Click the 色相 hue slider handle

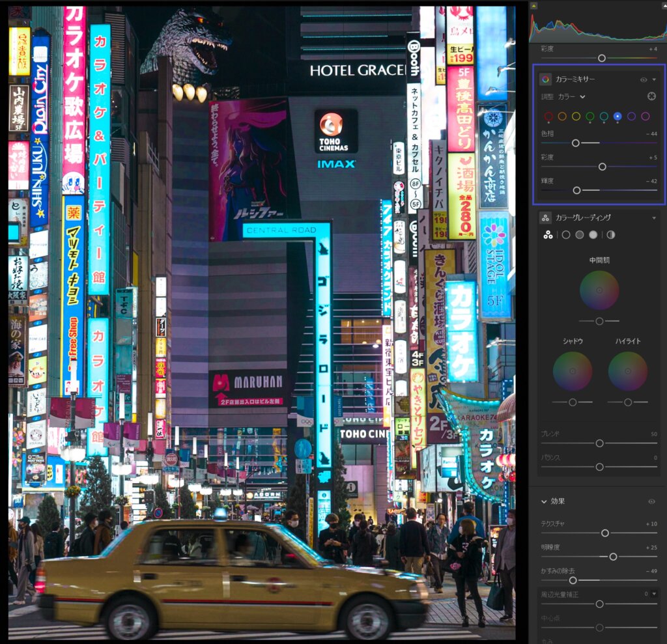coord(576,143)
